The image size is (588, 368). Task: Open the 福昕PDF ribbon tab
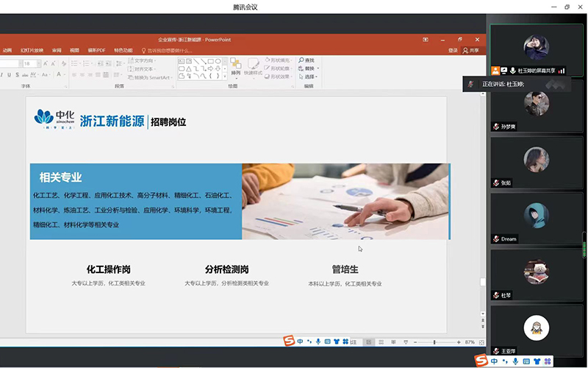click(x=96, y=50)
